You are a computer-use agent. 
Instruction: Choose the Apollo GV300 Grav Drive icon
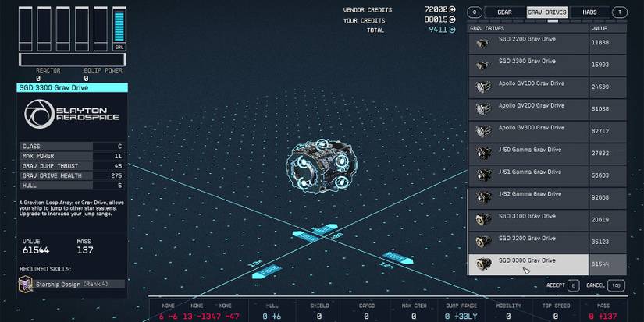coord(483,132)
